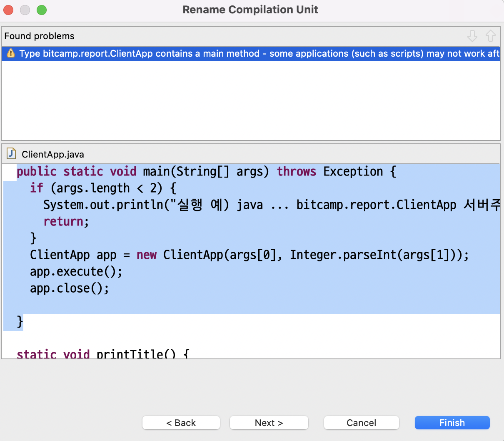Click the 'return;' statement line
504x441 pixels.
(66, 221)
